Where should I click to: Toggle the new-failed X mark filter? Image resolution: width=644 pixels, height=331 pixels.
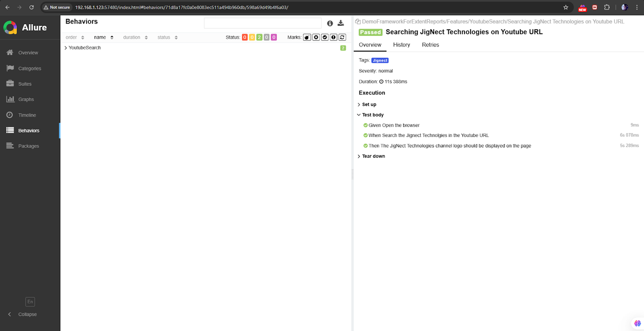[x=316, y=37]
